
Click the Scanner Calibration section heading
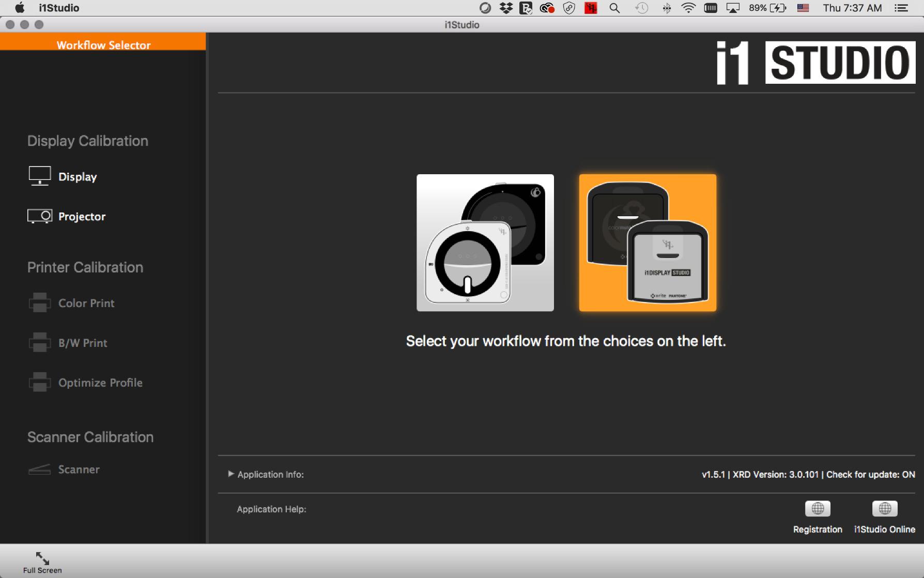coord(90,437)
